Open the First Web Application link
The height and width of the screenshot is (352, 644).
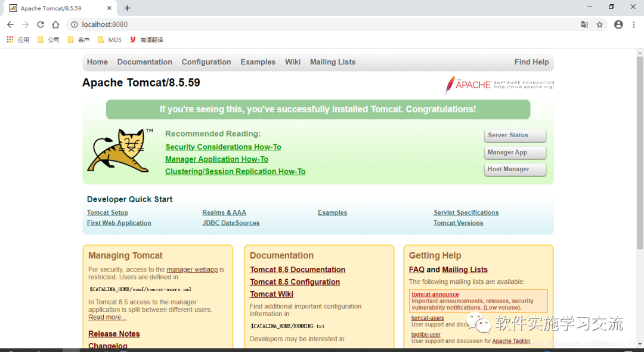click(x=119, y=223)
